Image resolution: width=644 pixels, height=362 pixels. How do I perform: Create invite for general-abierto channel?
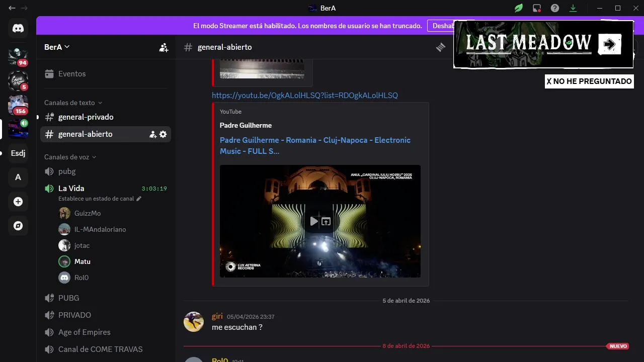[x=153, y=134]
